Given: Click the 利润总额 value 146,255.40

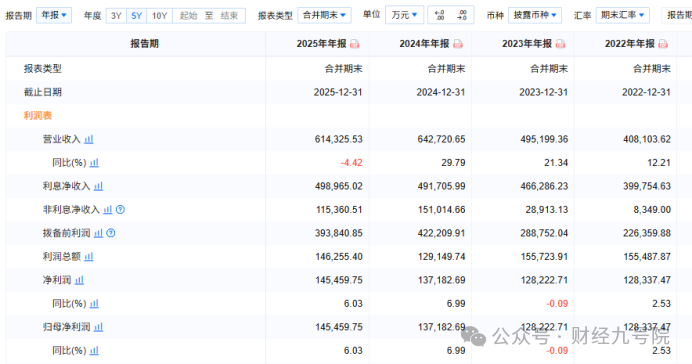Looking at the screenshot, I should [339, 257].
